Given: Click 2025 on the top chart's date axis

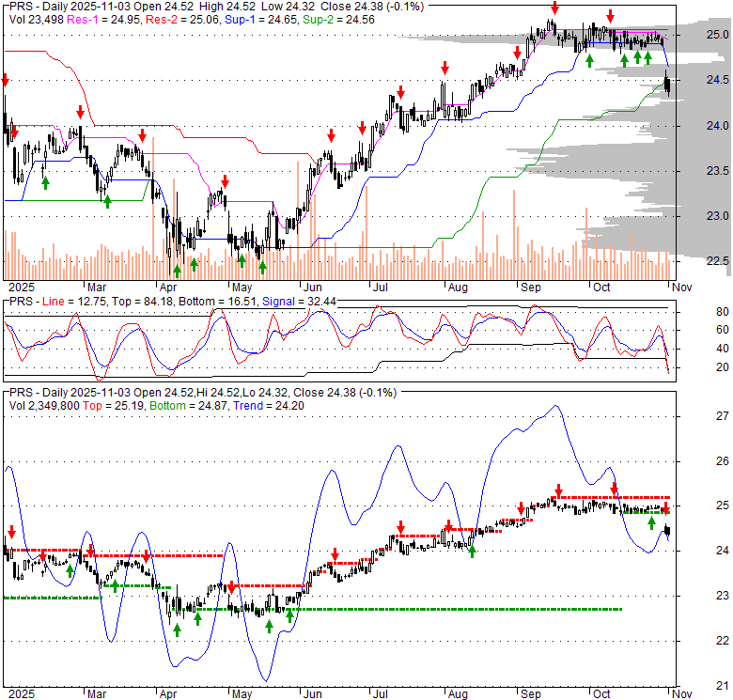Looking at the screenshot, I should [22, 288].
